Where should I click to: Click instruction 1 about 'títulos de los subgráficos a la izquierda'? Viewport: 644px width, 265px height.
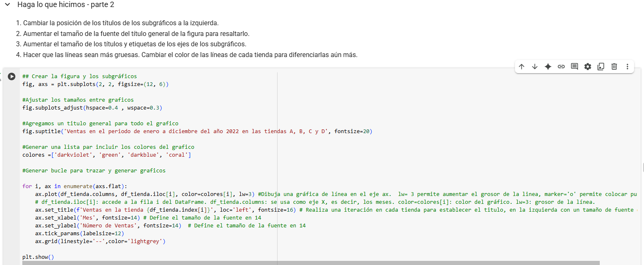point(121,23)
